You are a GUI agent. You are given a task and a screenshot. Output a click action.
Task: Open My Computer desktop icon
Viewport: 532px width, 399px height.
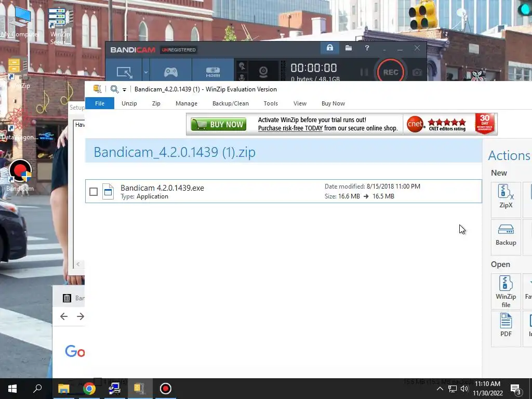19,22
